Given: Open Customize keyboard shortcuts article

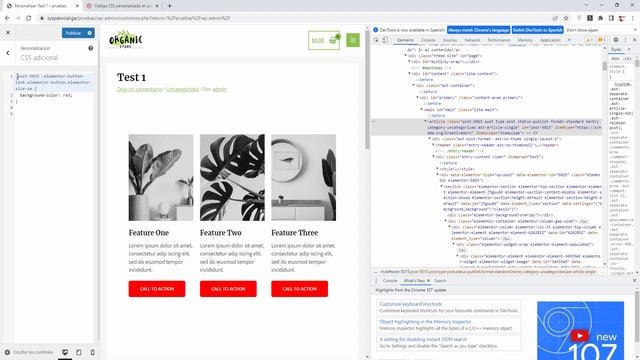Looking at the screenshot, I should coord(411,304).
